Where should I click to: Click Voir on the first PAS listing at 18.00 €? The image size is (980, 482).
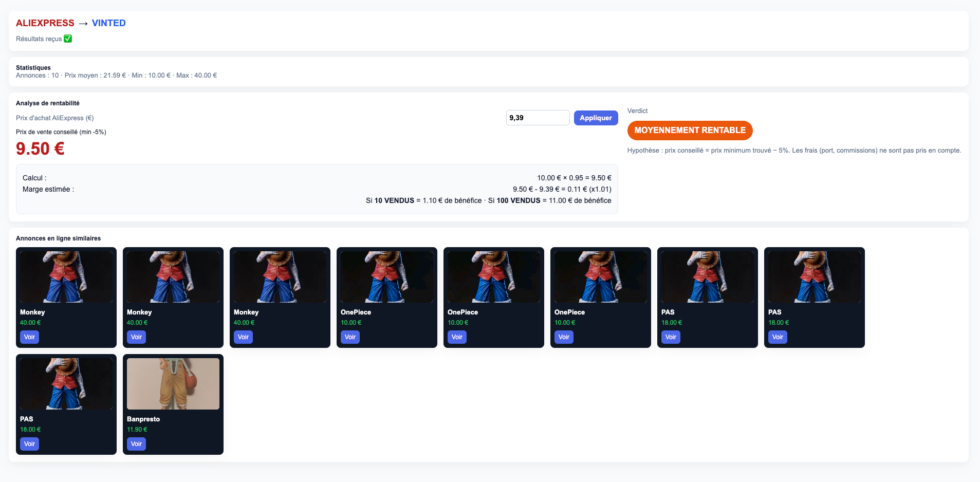click(x=671, y=337)
